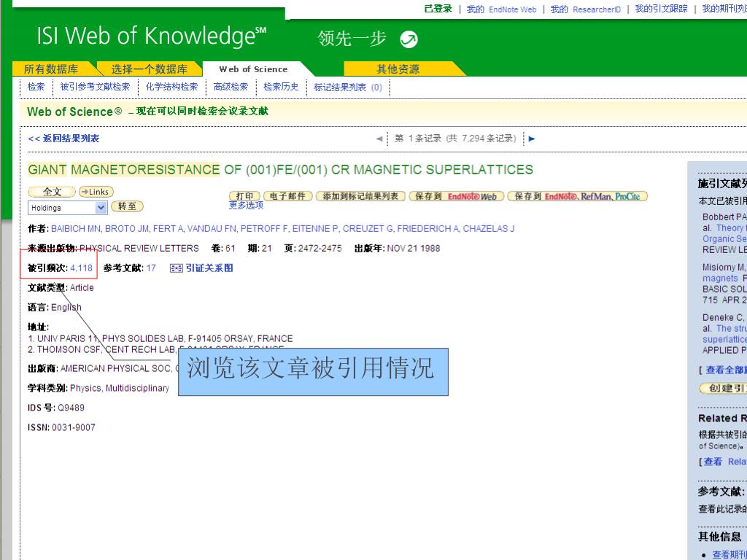Click the arrow icon next to 领先一步
This screenshot has height=560, width=747.
coord(409,39)
